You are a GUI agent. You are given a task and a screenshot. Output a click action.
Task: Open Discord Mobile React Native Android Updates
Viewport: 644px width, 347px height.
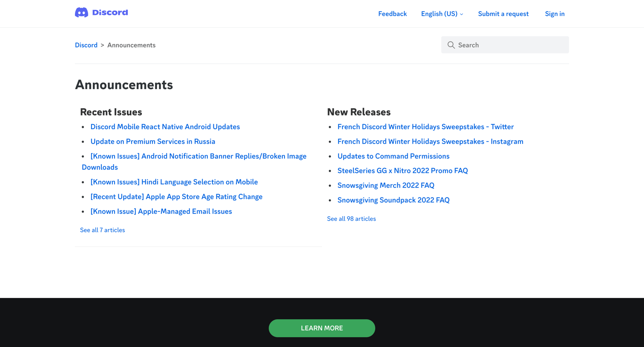click(x=165, y=127)
